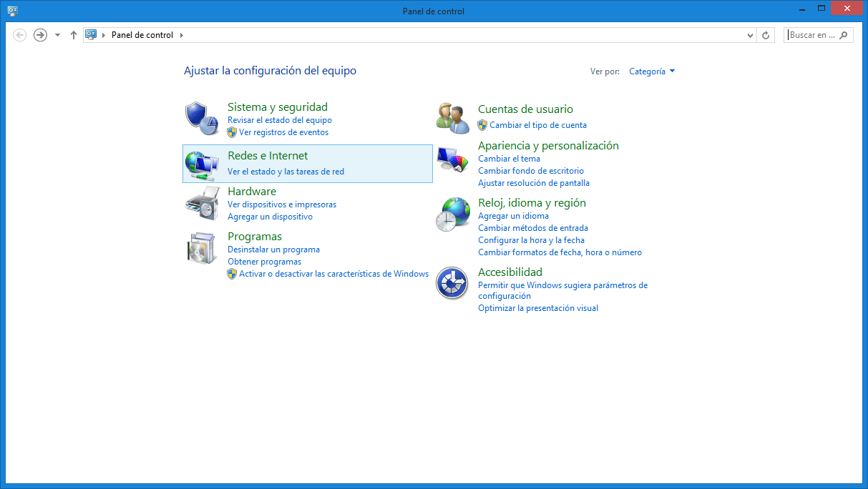Image resolution: width=868 pixels, height=489 pixels.
Task: Open the Hardware category heading
Action: (x=252, y=192)
